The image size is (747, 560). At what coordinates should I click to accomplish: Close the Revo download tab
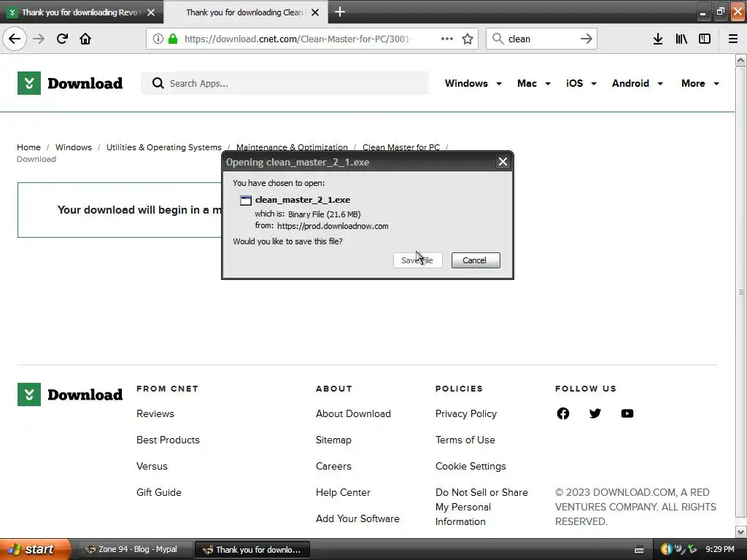pyautogui.click(x=151, y=12)
